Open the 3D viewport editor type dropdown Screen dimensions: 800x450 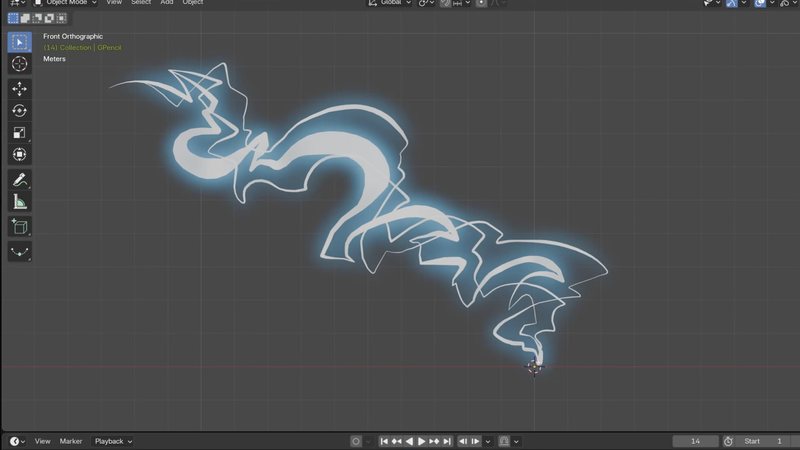coord(18,3)
